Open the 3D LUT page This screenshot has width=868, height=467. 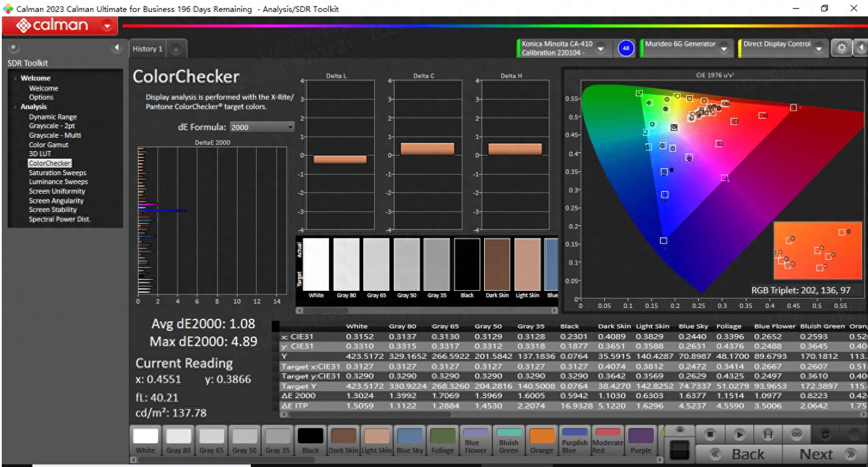click(x=40, y=153)
